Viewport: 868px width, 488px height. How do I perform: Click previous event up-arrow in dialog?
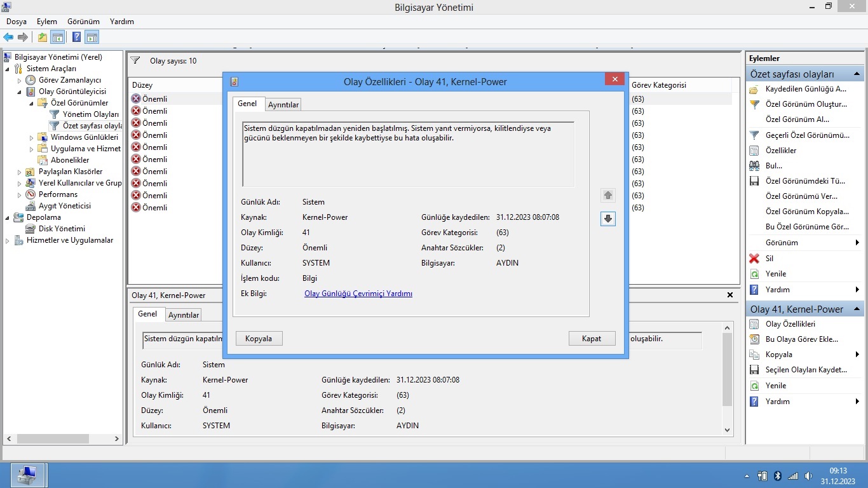click(x=608, y=196)
